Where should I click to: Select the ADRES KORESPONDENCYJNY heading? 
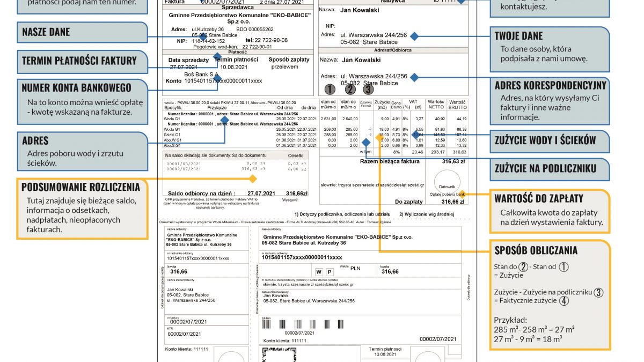coord(550,86)
